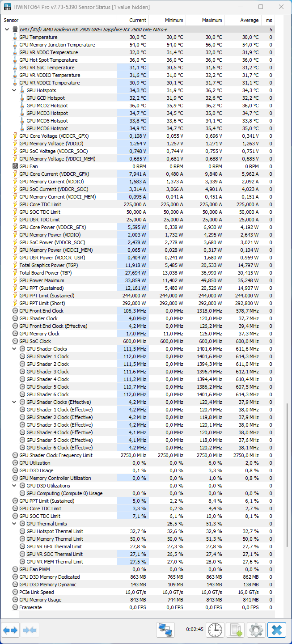The height and width of the screenshot is (644, 292).
Task: Select GPU Shader Clock Frequency Limit row
Action: pos(138,455)
